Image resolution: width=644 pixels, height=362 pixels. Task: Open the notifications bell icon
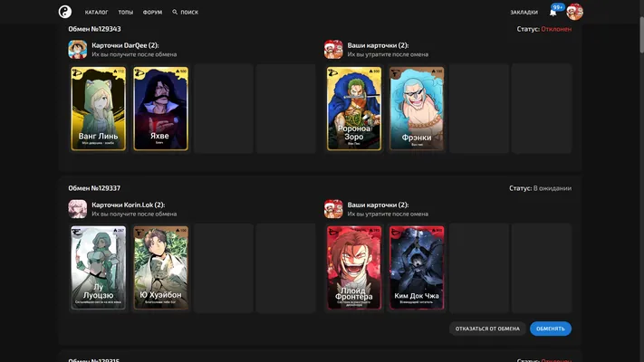(x=553, y=13)
